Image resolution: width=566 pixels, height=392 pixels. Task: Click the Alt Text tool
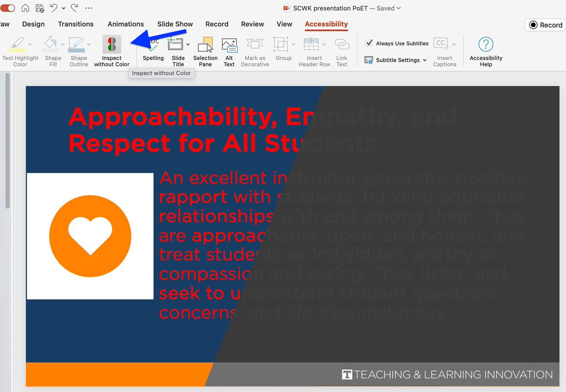tap(229, 50)
